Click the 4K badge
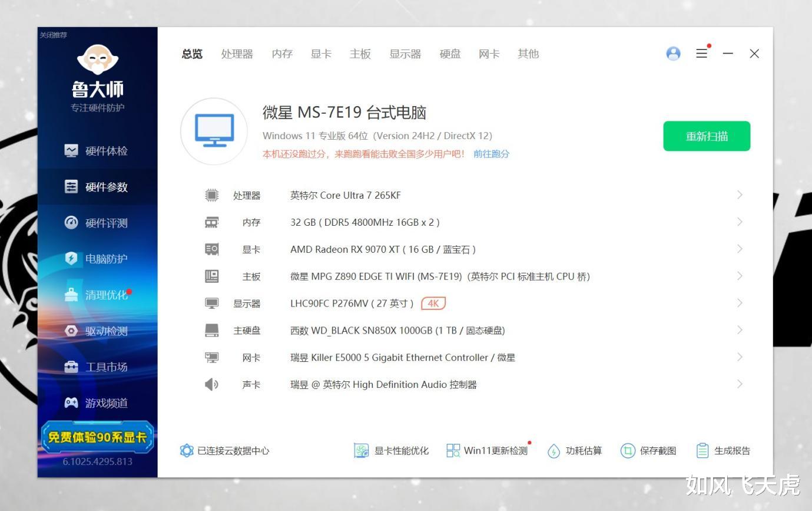 coord(433,304)
